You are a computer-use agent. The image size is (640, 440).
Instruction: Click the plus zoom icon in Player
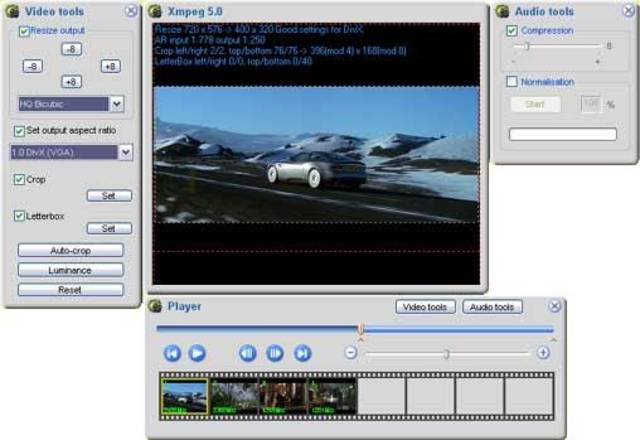pos(543,353)
